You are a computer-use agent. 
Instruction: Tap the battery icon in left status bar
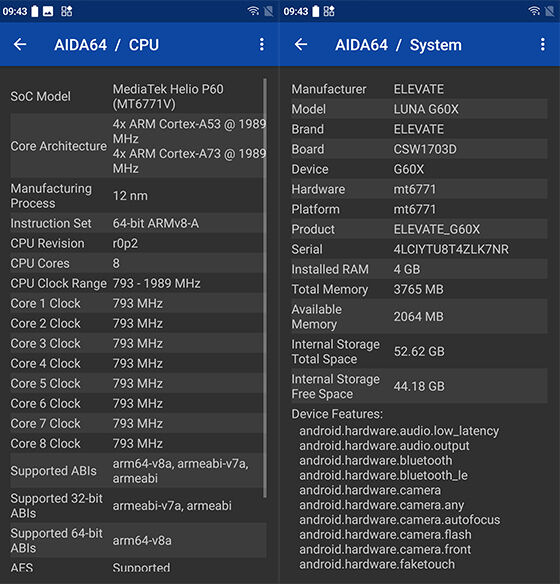(35, 11)
